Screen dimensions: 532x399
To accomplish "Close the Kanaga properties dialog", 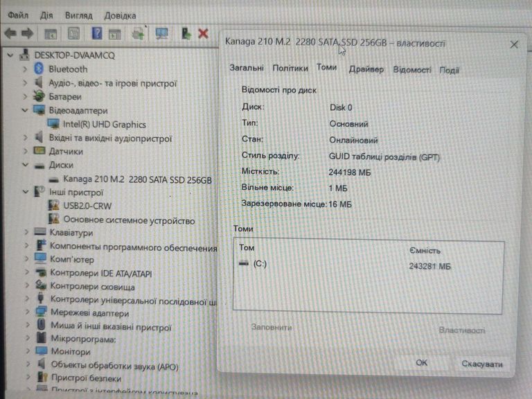I will point(514,44).
